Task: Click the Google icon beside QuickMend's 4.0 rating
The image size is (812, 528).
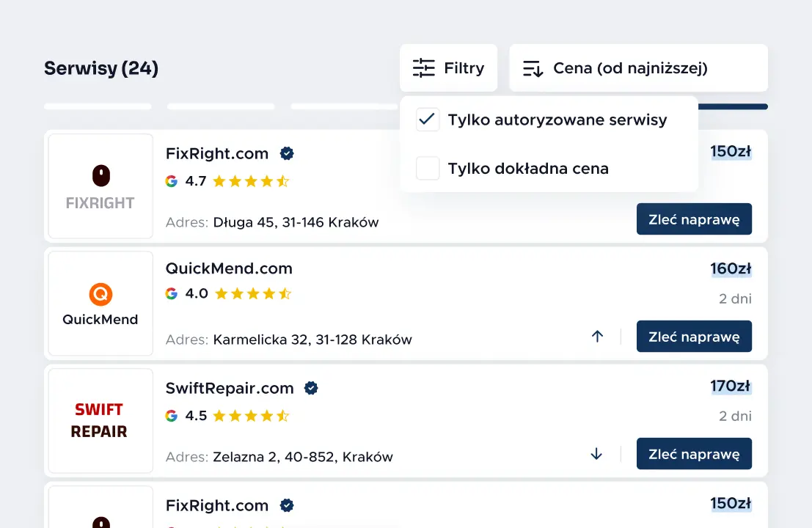Action: [x=171, y=293]
